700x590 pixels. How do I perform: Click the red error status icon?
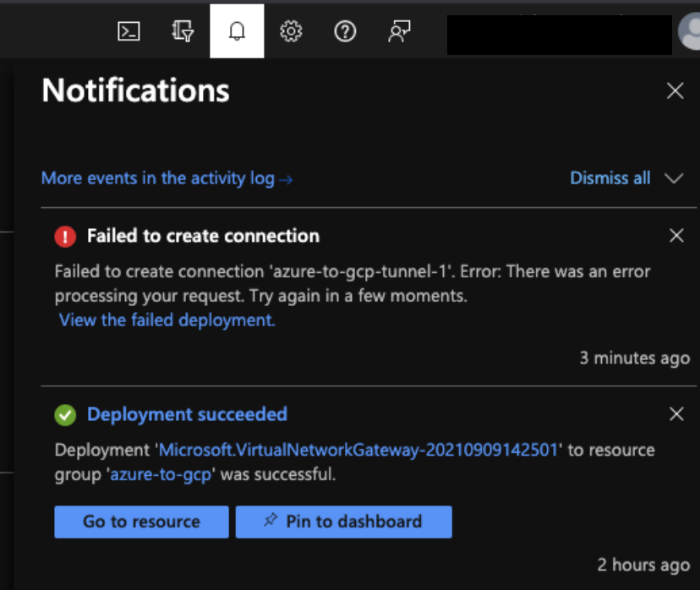tap(65, 237)
